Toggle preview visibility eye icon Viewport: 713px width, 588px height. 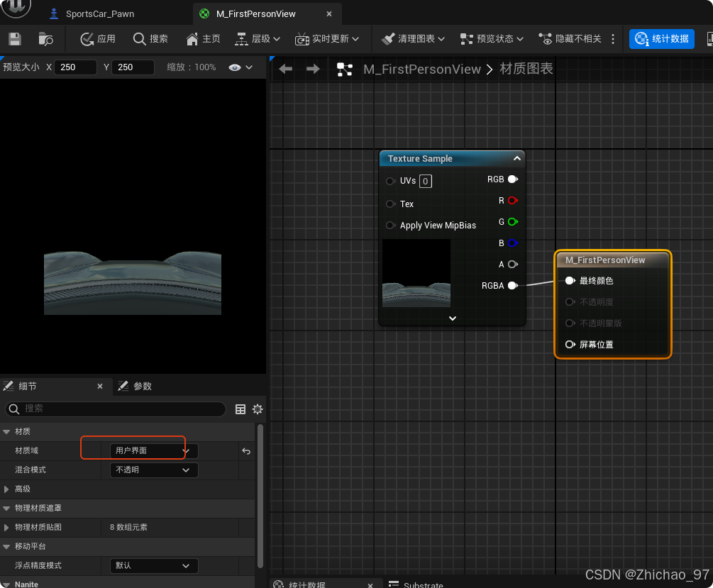pos(235,67)
